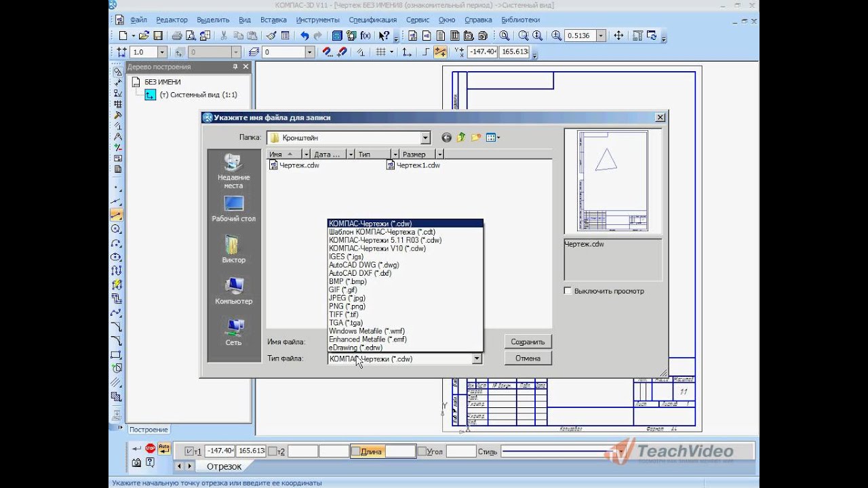This screenshot has width=868, height=488.
Task: Open the Имя column header dropdown
Action: [307, 154]
